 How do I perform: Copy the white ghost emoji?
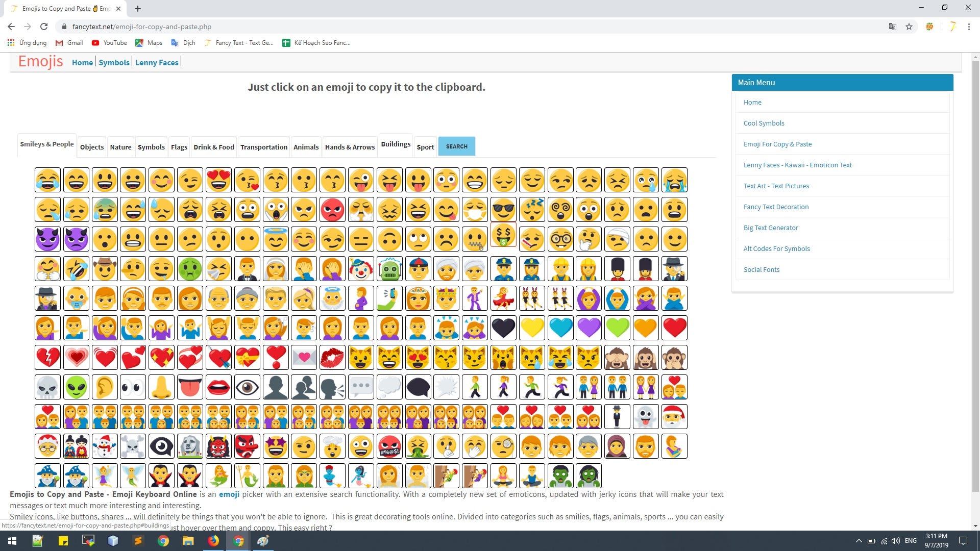646,417
